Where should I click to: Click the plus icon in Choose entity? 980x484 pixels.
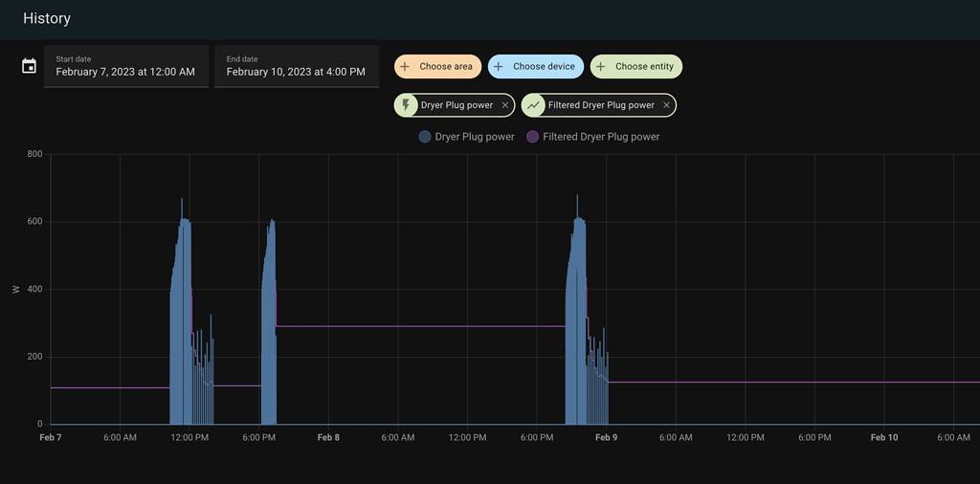(x=601, y=67)
